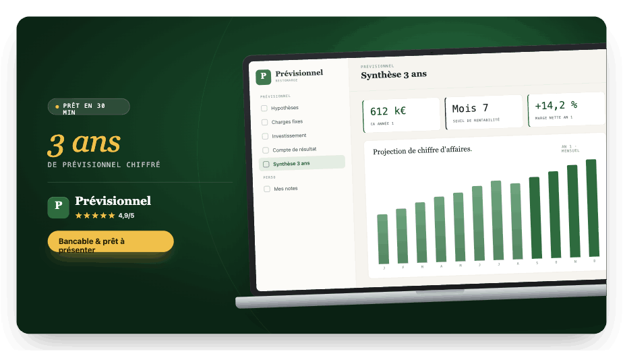The height and width of the screenshot is (364, 623).
Task: Select the +14,2 % marge nette card
Action: [x=566, y=109]
